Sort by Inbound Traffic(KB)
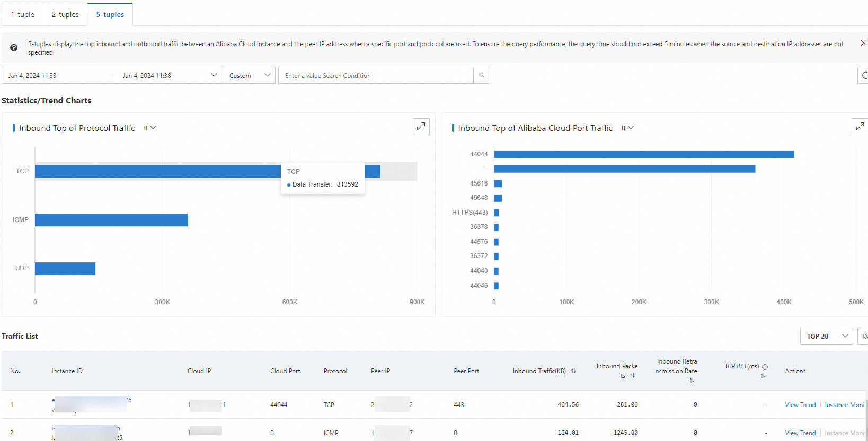This screenshot has height=441, width=868. (573, 371)
